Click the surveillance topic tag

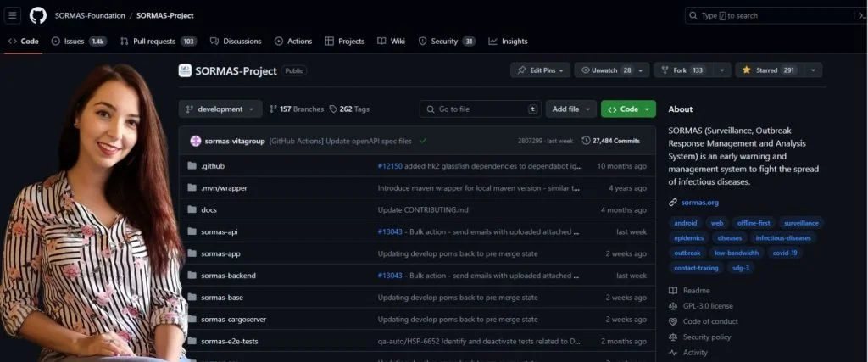801,223
